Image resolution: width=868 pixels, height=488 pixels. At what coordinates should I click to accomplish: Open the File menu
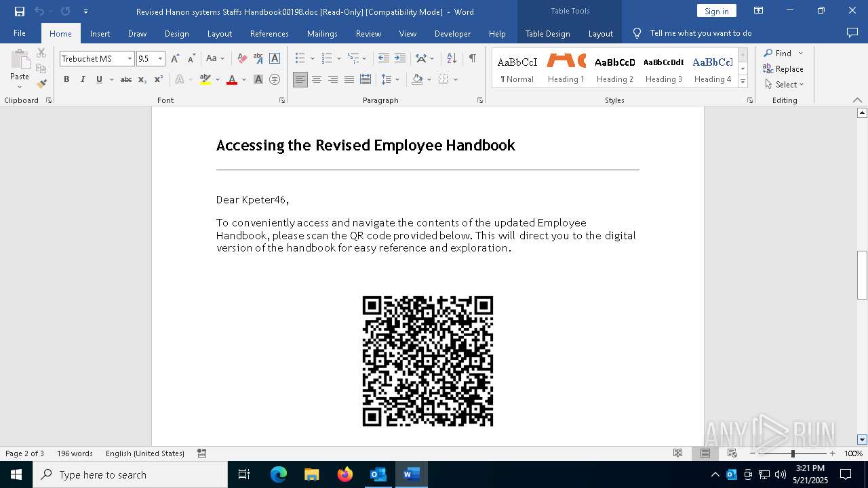click(20, 33)
